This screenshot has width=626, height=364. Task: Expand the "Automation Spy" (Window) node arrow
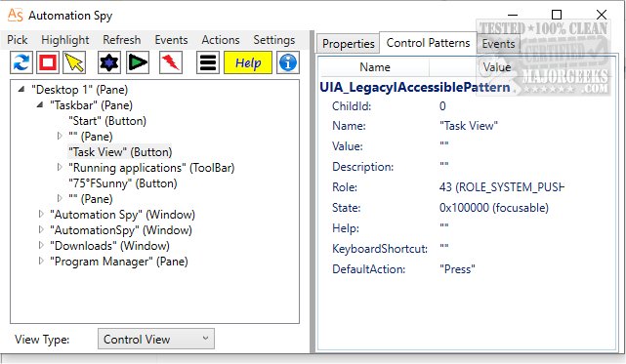click(x=41, y=214)
